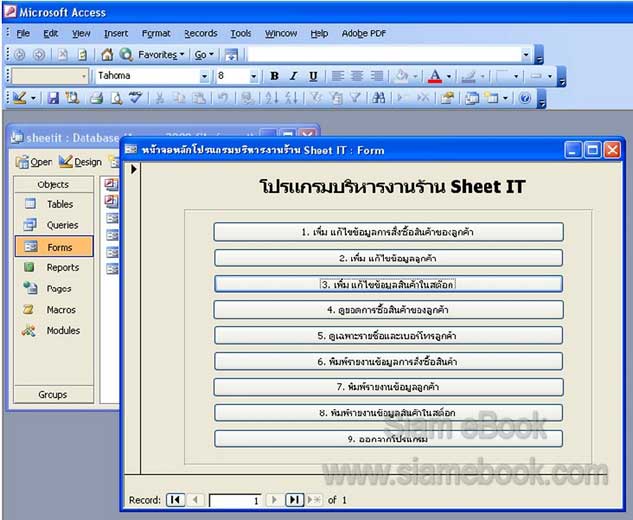This screenshot has height=520, width=633.
Task: Click the Find binoculars icon
Action: [379, 98]
